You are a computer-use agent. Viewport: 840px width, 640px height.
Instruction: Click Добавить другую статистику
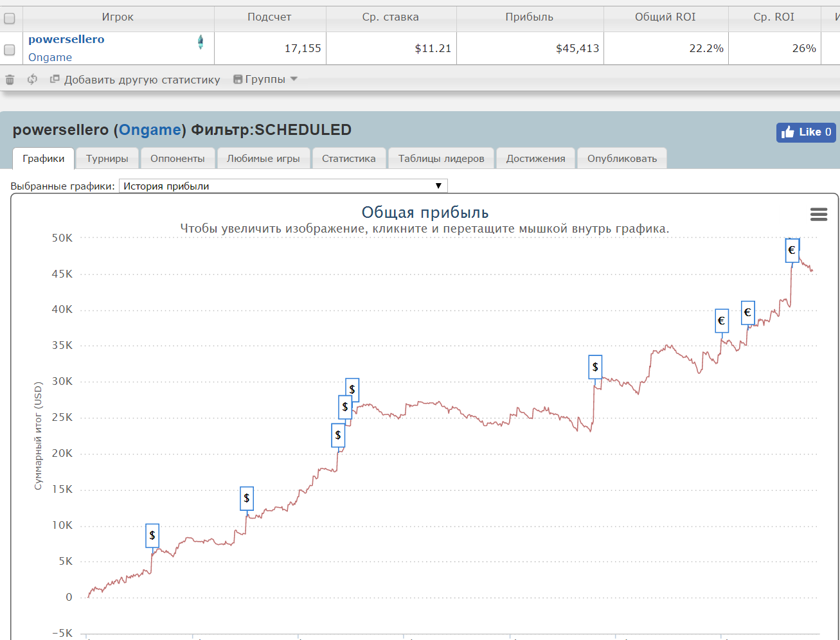click(141, 80)
